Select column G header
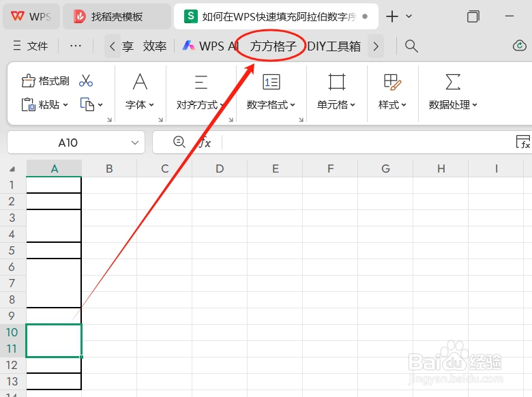 pos(385,168)
